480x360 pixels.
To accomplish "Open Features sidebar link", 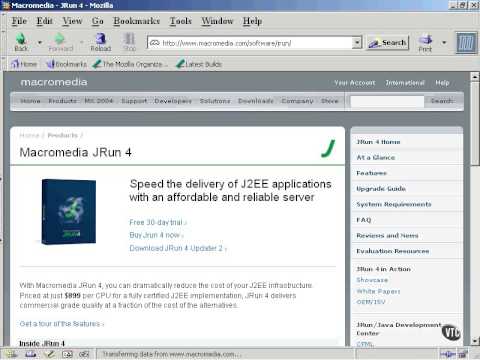I will point(371,173).
